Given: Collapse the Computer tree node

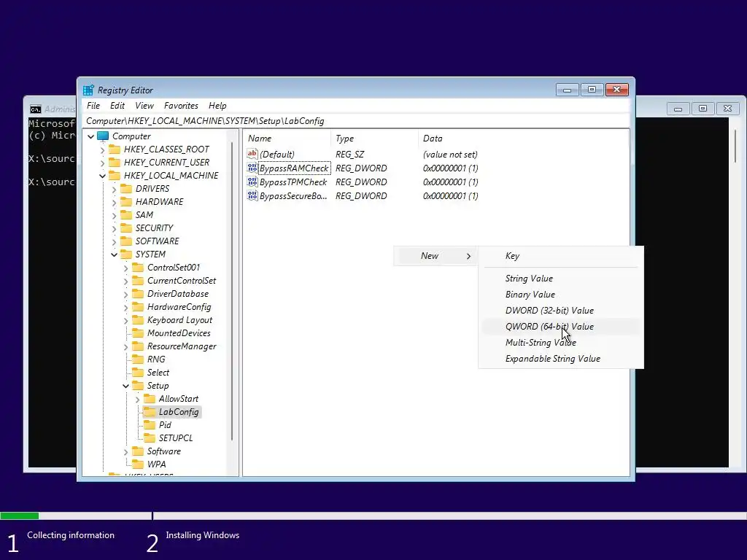Looking at the screenshot, I should click(x=91, y=136).
